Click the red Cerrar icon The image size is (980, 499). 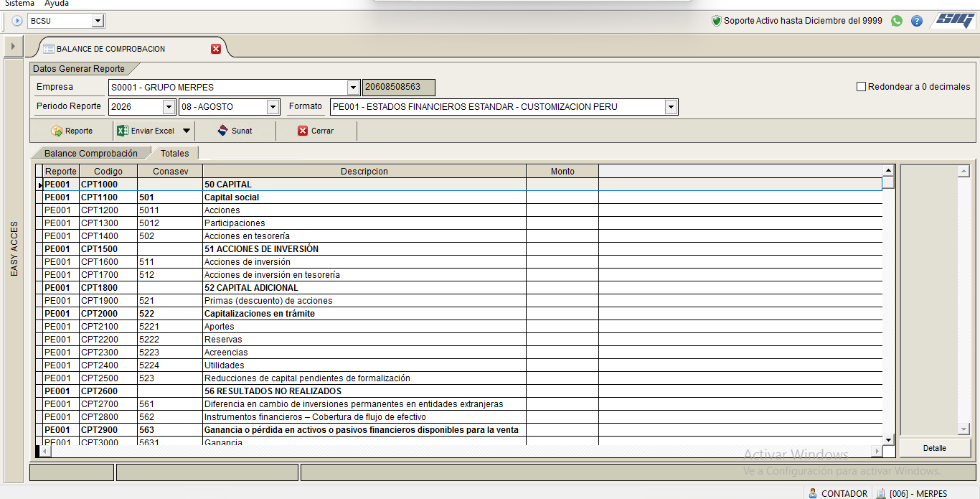(x=303, y=131)
